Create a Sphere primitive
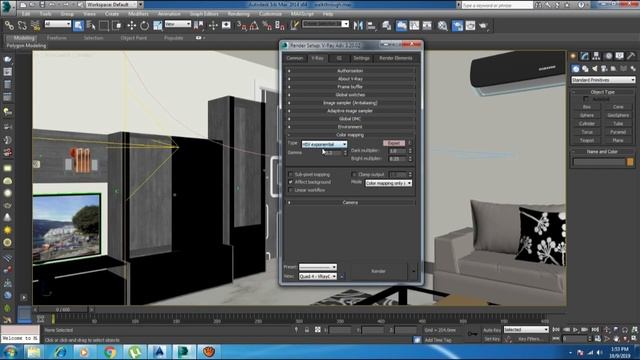Image resolution: width=640 pixels, height=360 pixels. click(x=587, y=116)
